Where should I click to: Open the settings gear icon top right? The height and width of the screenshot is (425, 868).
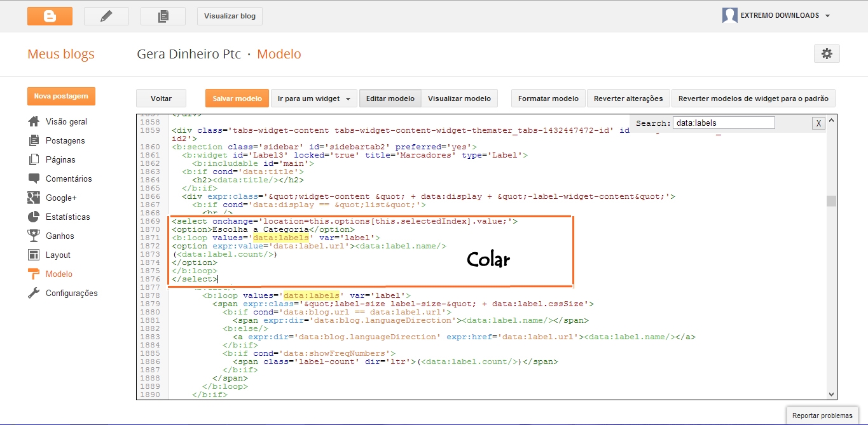click(x=826, y=54)
